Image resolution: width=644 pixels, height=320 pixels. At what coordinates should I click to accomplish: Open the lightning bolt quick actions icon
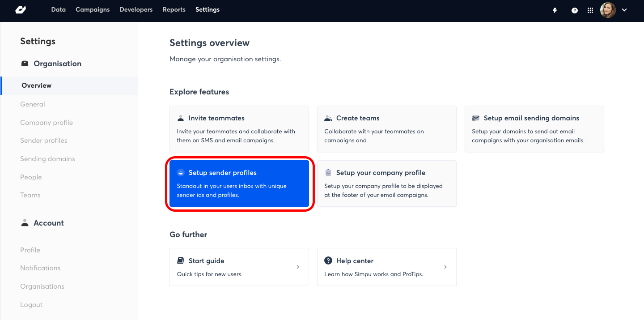point(555,10)
